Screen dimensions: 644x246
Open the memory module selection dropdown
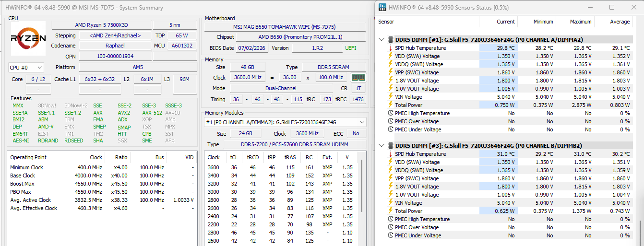285,122
